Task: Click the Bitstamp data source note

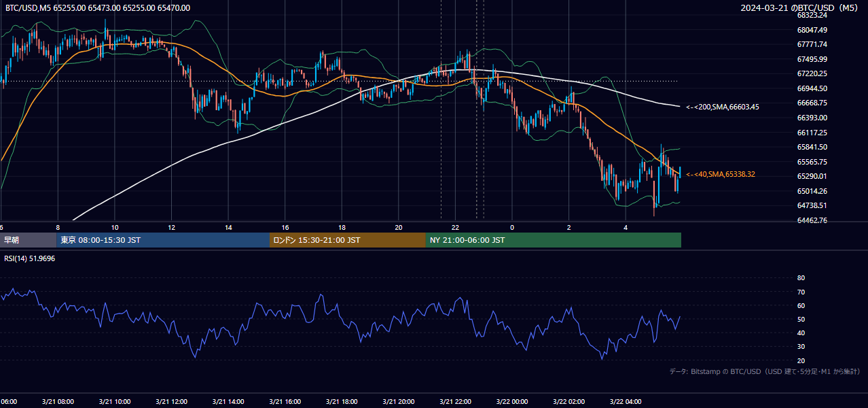Action: click(765, 371)
